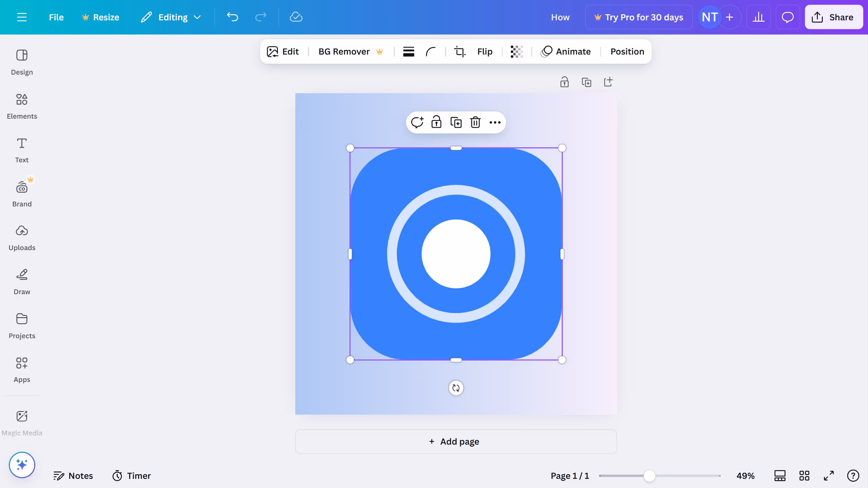Image resolution: width=868 pixels, height=488 pixels.
Task: Open Magic Media in the sidebar
Action: click(22, 422)
